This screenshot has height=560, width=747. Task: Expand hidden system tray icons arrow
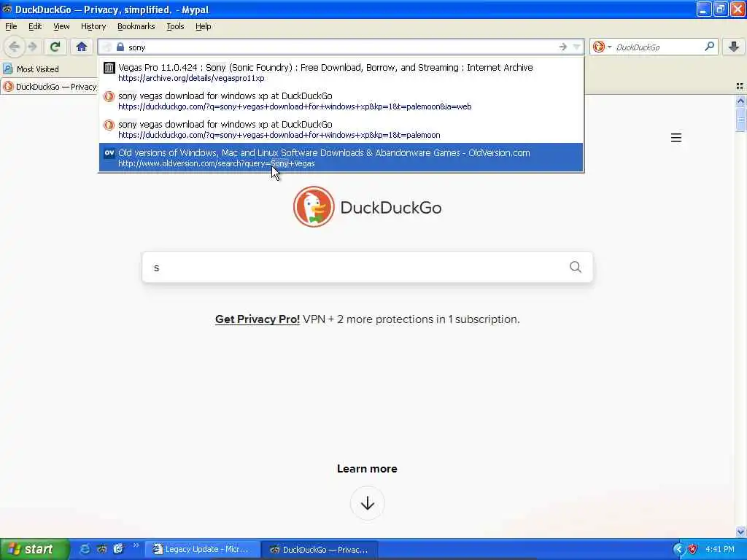click(x=678, y=549)
